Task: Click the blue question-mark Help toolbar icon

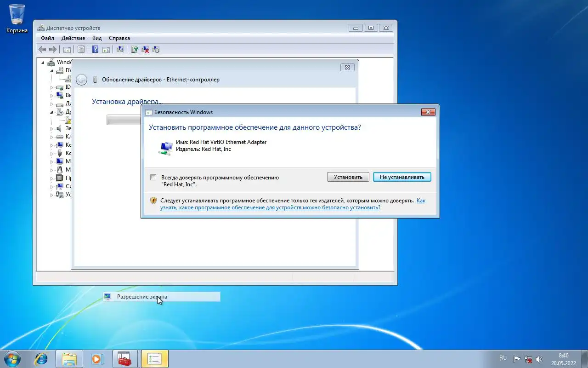Action: (x=96, y=49)
